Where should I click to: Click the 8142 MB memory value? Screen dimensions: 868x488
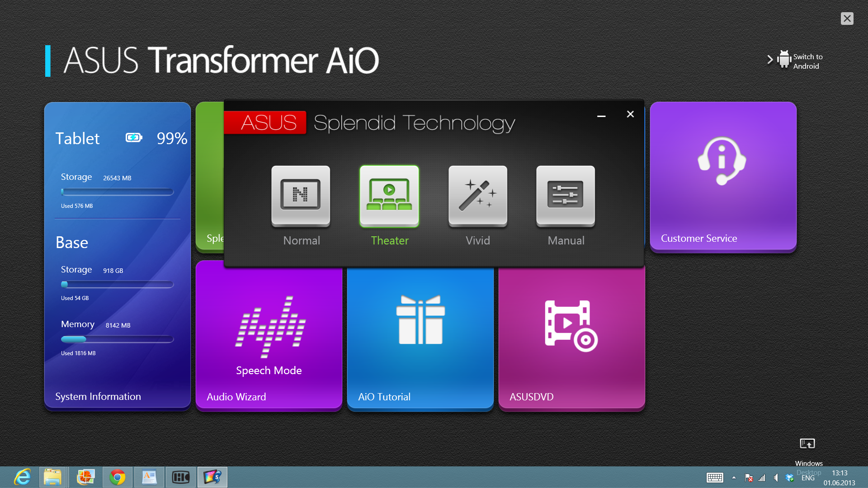pos(118,325)
